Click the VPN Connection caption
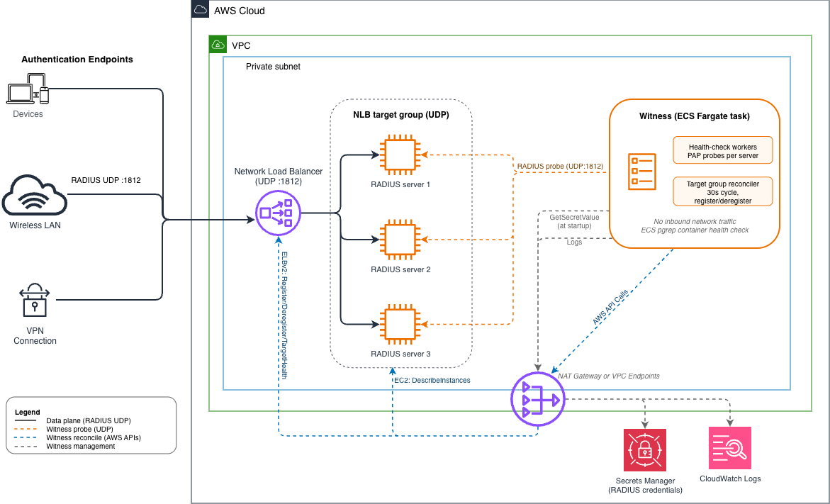Screen dimensions: 830x504 pyautogui.click(x=35, y=336)
